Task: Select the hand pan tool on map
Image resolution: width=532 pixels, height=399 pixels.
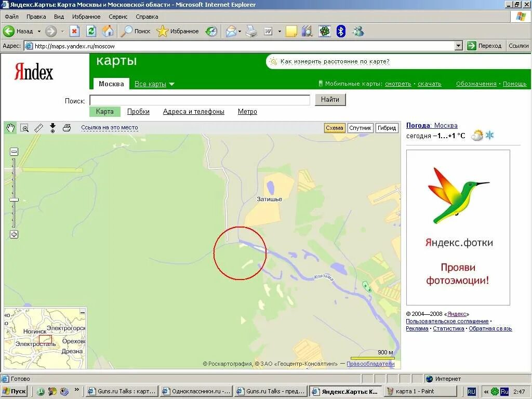Action: pos(10,128)
